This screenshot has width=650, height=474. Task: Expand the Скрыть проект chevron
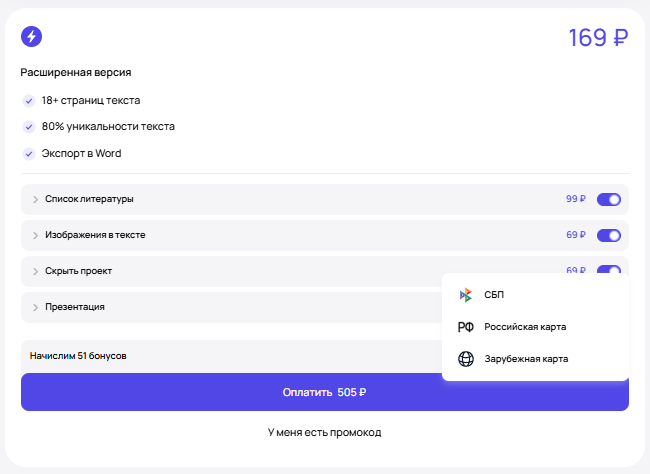(35, 271)
